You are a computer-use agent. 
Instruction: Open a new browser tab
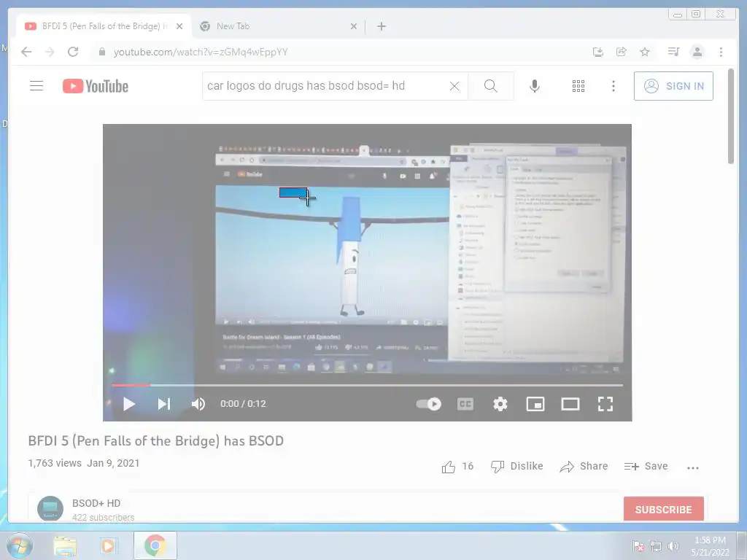(x=382, y=26)
